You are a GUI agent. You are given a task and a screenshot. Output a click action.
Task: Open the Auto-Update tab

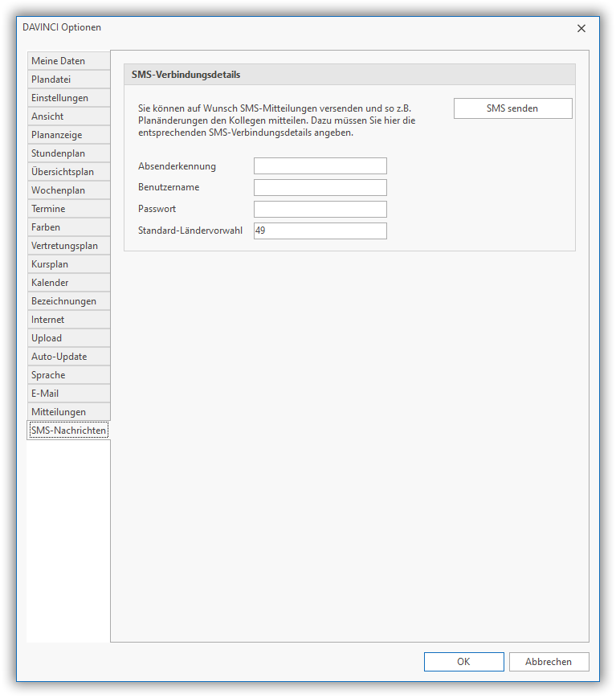[x=68, y=357]
